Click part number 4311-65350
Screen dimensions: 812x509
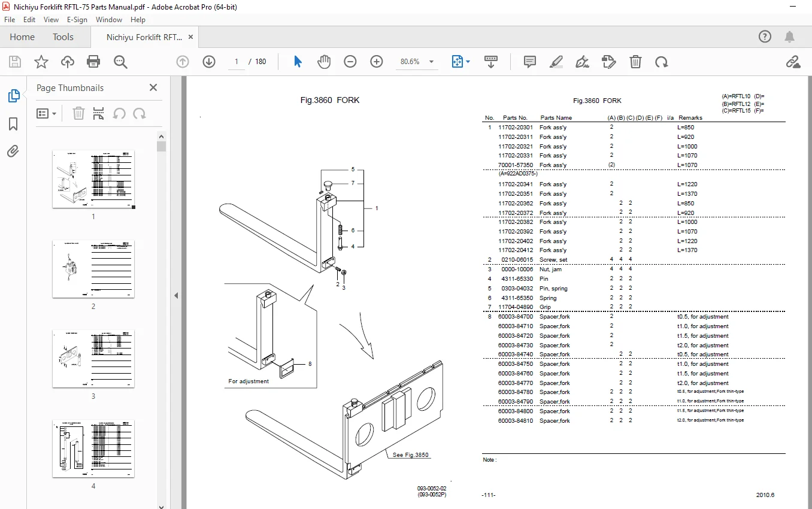(517, 298)
